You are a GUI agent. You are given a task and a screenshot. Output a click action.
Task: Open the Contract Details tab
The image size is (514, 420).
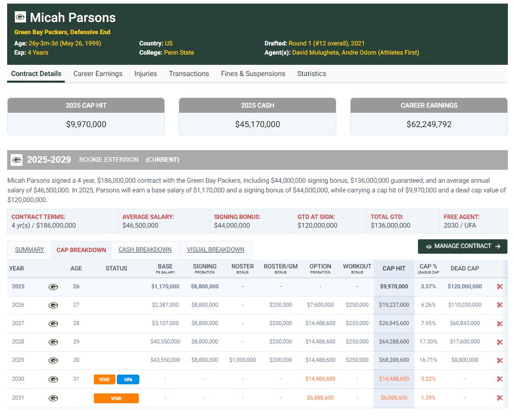click(36, 73)
